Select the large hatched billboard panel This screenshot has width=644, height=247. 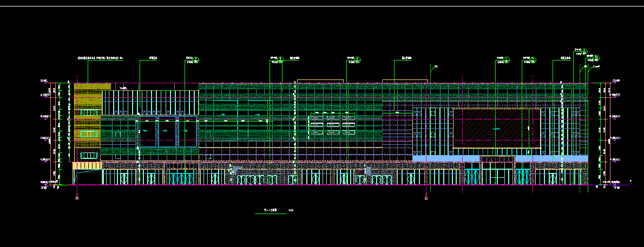[496, 128]
